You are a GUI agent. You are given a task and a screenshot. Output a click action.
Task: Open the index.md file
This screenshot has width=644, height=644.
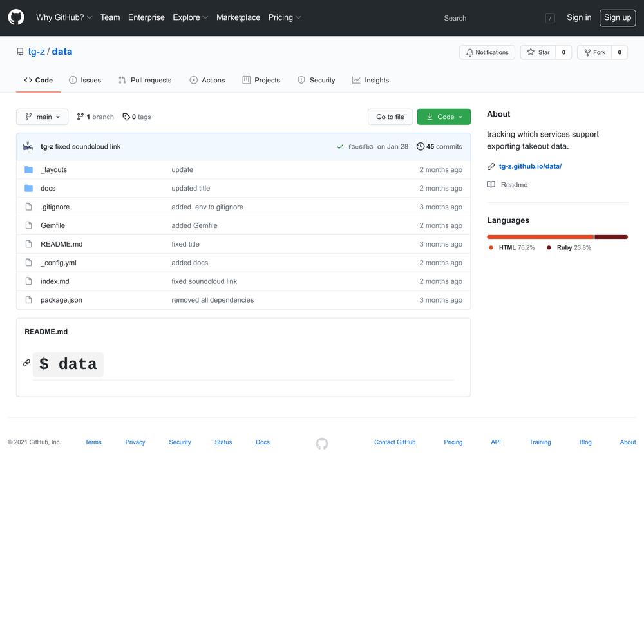click(55, 281)
